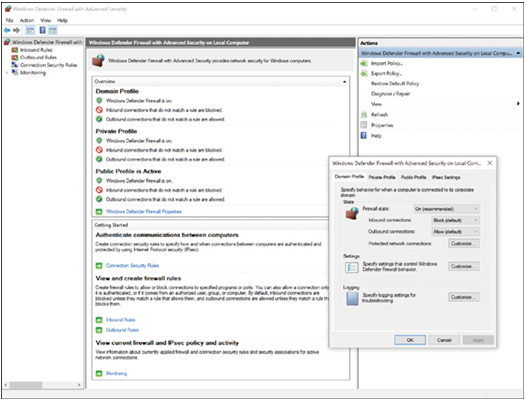The width and height of the screenshot is (527, 401).
Task: Click green icon beside Firewall Properties link
Action: tap(99, 212)
